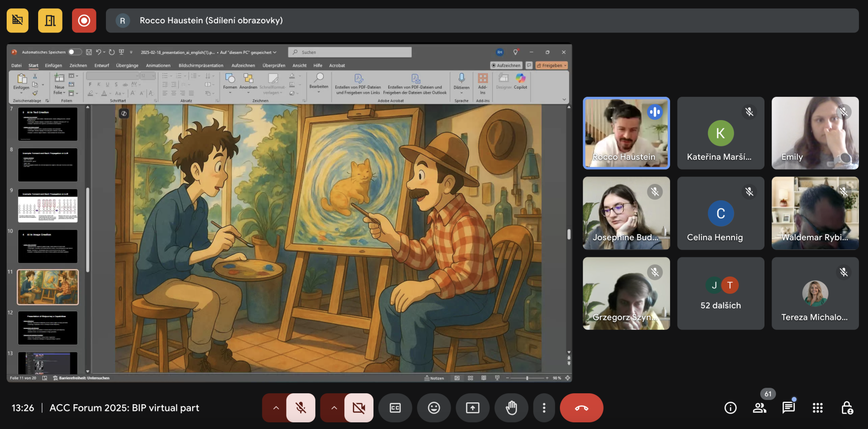The width and height of the screenshot is (868, 429).
Task: Leave the call with red hang-up button
Action: 581,408
